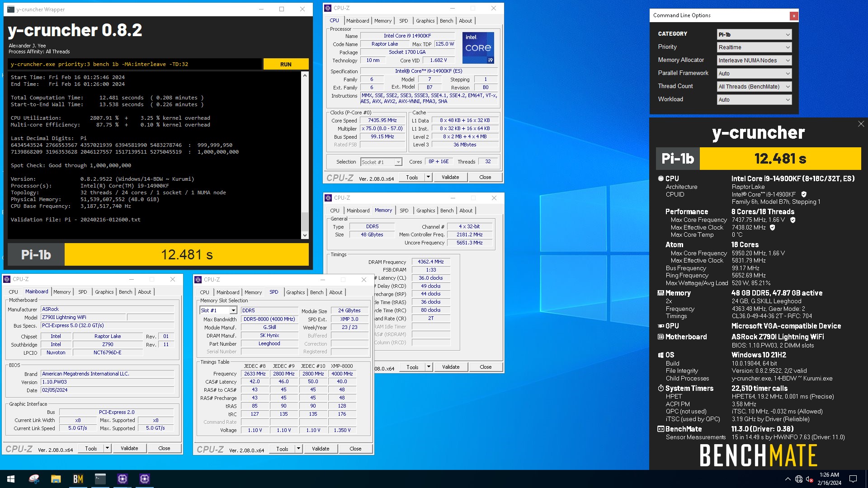Open the Thread Count dropdown
Viewport: 868px width, 488px height.
pyautogui.click(x=754, y=87)
